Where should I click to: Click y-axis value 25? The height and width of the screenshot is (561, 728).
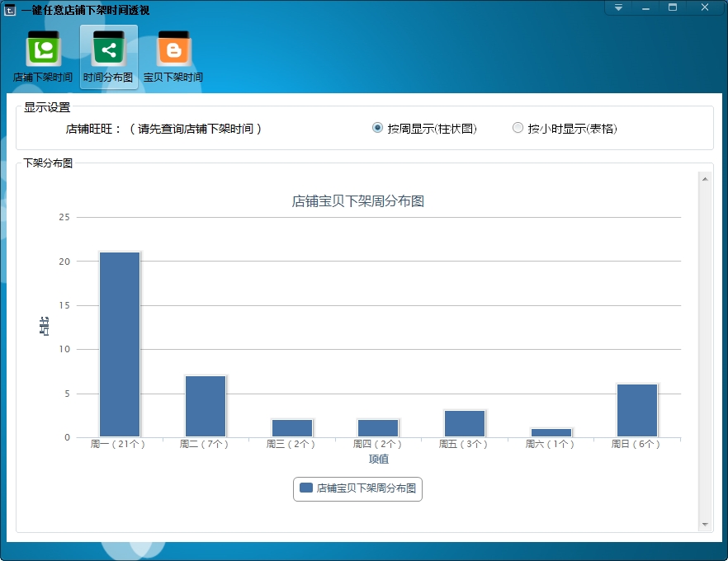(64, 217)
